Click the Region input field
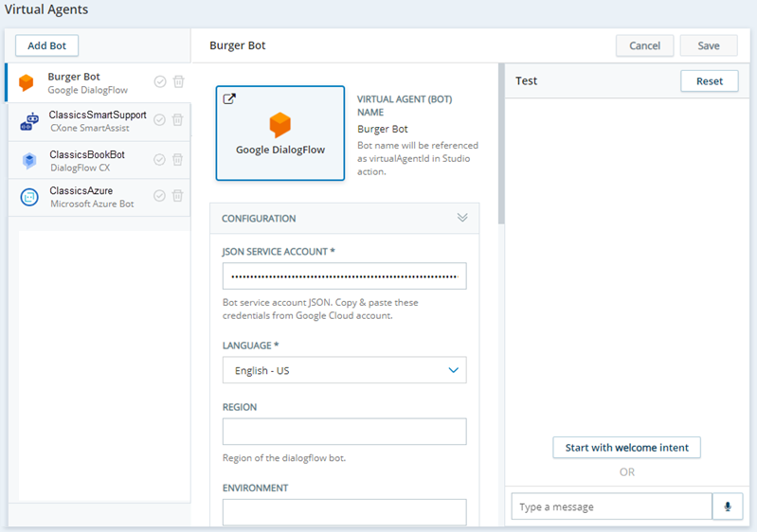 pyautogui.click(x=344, y=432)
